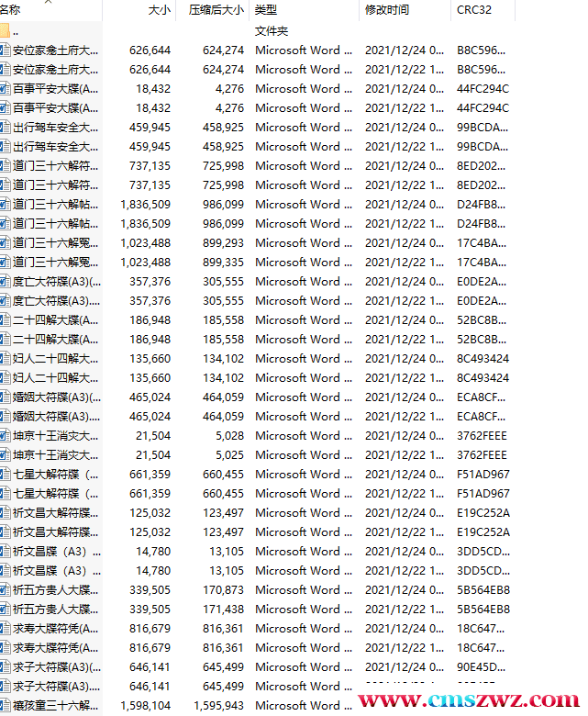Viewport: 588px width, 716px height.
Task: Click compressed size cell 171,438
Action: [224, 610]
